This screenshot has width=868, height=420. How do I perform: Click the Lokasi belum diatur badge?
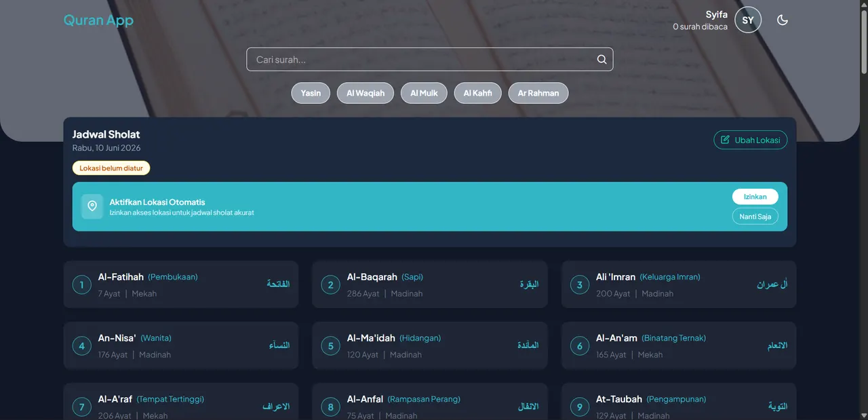[111, 168]
